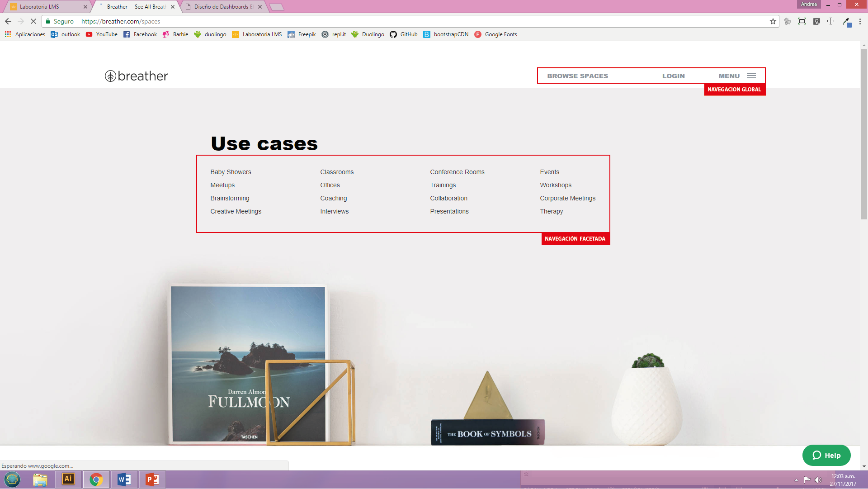The width and height of the screenshot is (868, 489).
Task: Open the Conference Rooms use case link
Action: 457,172
